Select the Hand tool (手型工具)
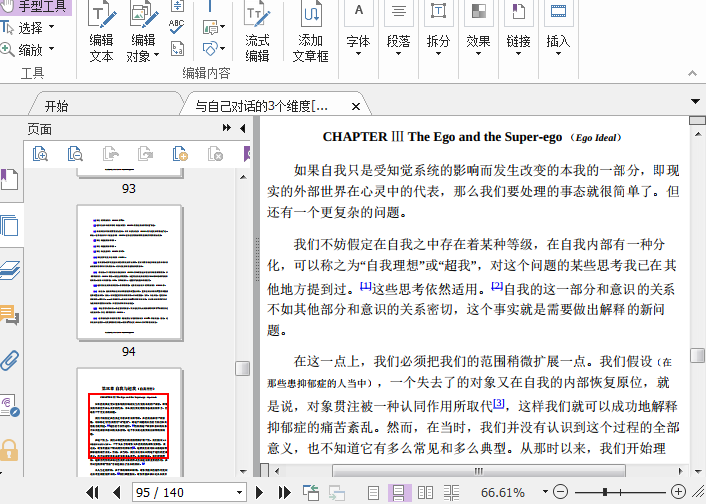The image size is (706, 504). (x=34, y=7)
